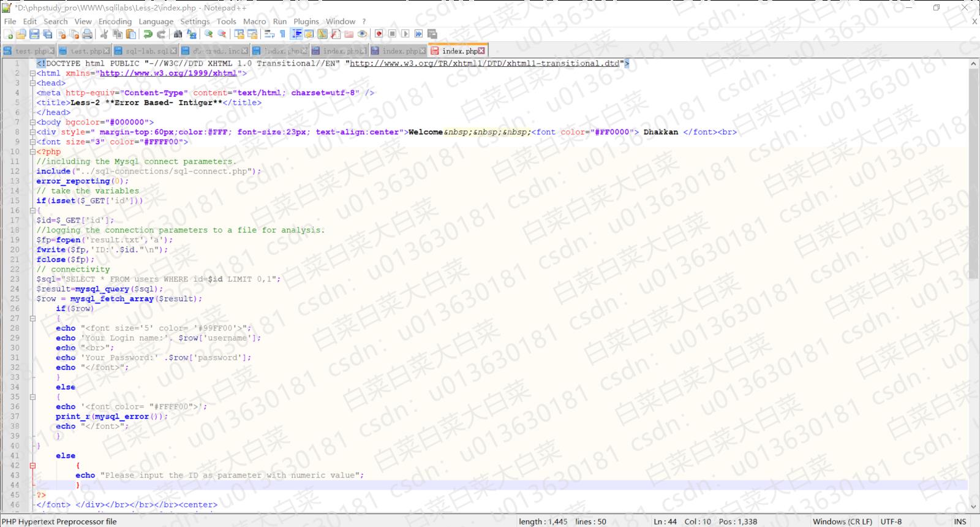Open the Macro menu

pyautogui.click(x=254, y=21)
